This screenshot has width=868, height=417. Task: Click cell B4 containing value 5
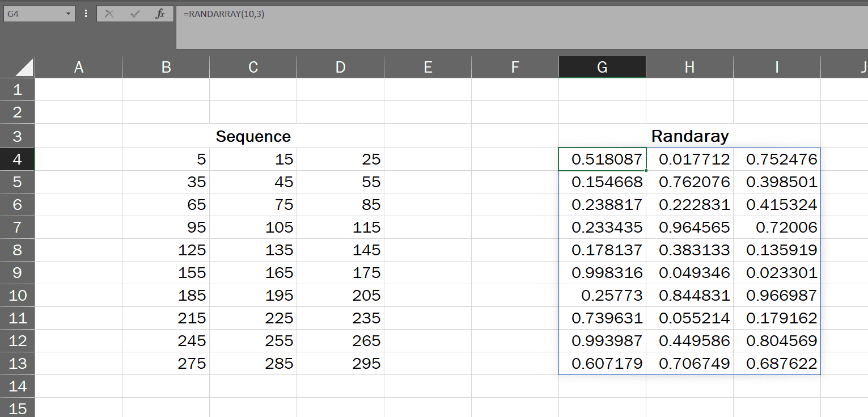click(x=166, y=159)
